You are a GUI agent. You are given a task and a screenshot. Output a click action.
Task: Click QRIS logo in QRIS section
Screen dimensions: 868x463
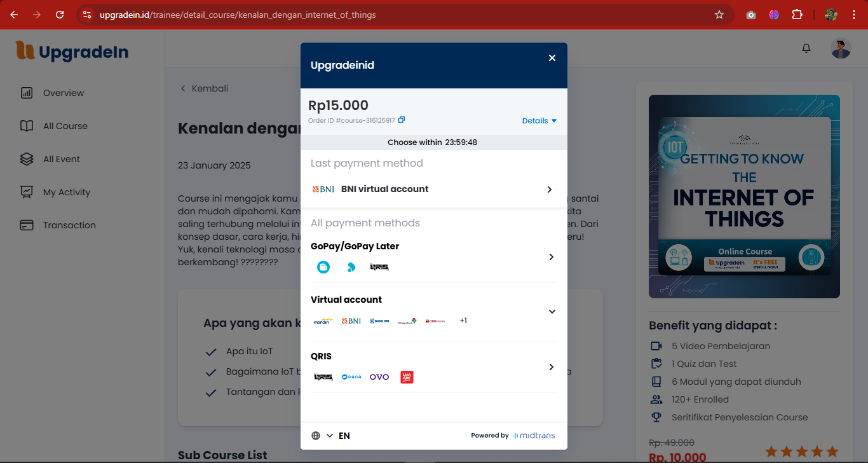pyautogui.click(x=323, y=377)
